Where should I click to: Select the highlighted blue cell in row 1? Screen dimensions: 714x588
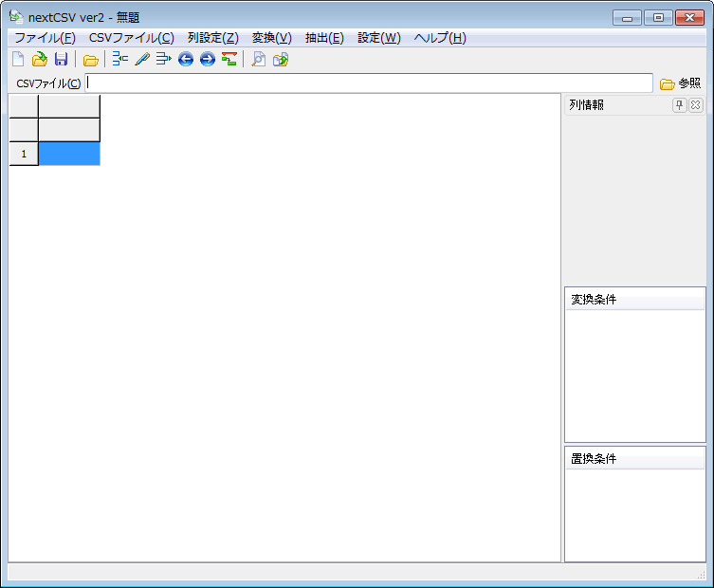click(69, 154)
